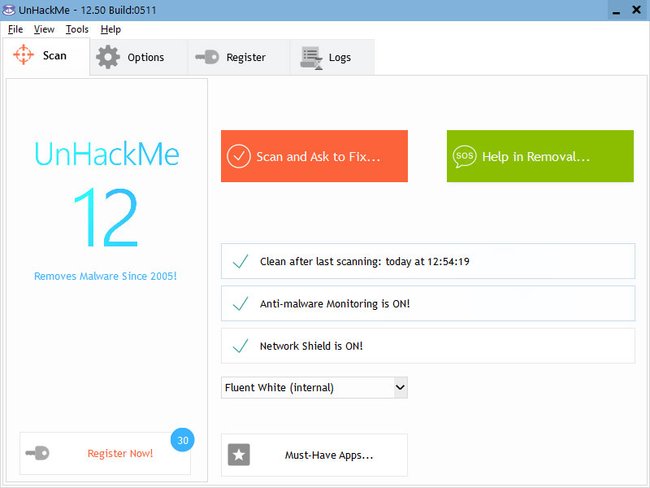Click the gear icon on Options tab
This screenshot has height=488, width=650.
[x=108, y=57]
